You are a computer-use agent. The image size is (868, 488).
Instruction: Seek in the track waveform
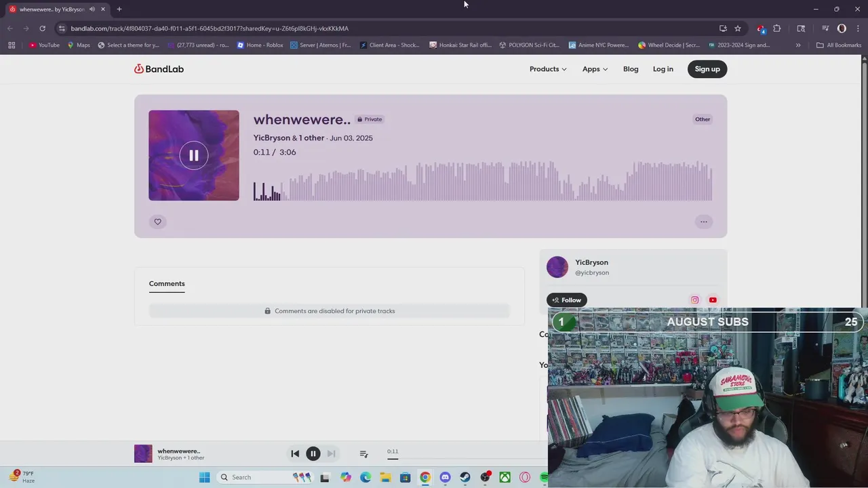(x=483, y=181)
